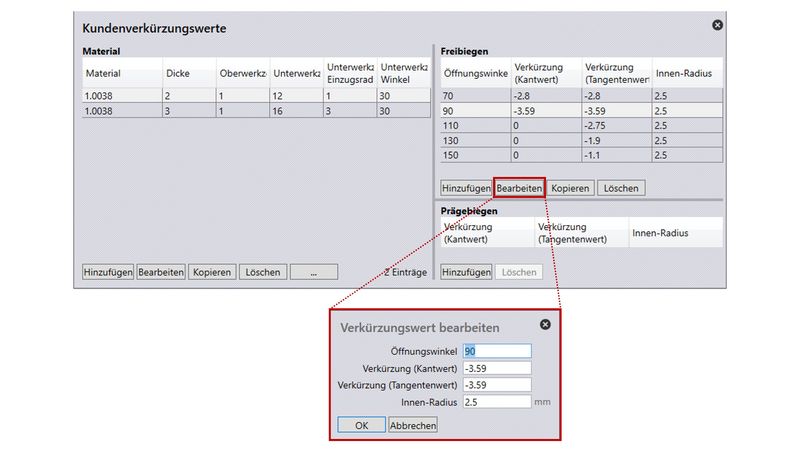Select the Freibiegen row with Öffnungswinkel 110

pyautogui.click(x=580, y=127)
